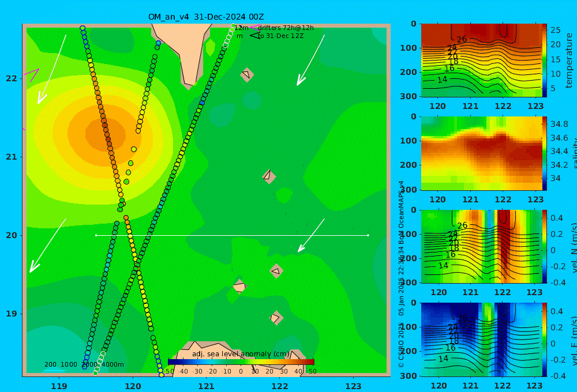
Task: Click the northernmost diamond island marker near 22N
Action: [247, 74]
